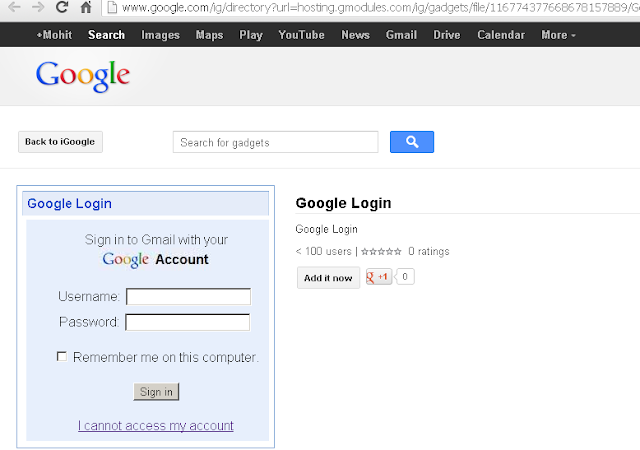Enable Remember me on this computer
The height and width of the screenshot is (450, 640).
click(62, 357)
